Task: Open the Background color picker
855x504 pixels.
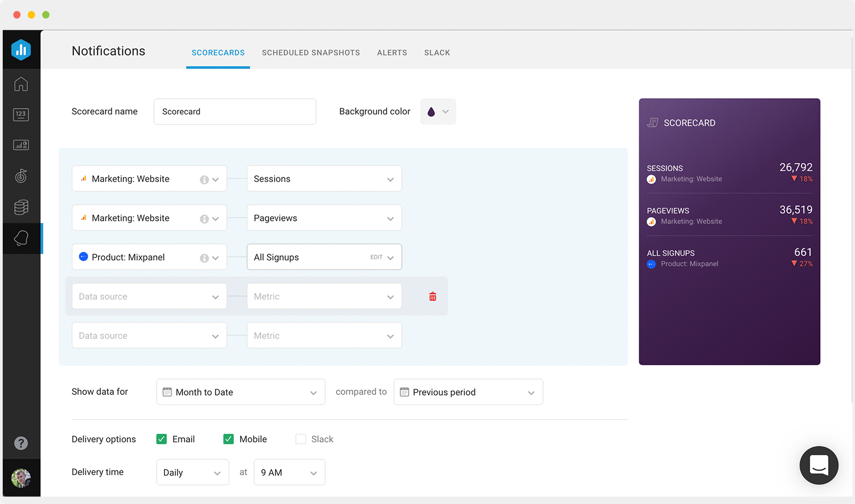Action: pyautogui.click(x=438, y=111)
